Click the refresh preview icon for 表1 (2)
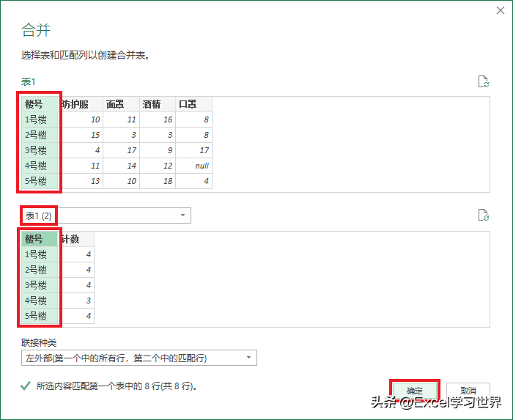Image resolution: width=513 pixels, height=420 pixels. coord(483,215)
